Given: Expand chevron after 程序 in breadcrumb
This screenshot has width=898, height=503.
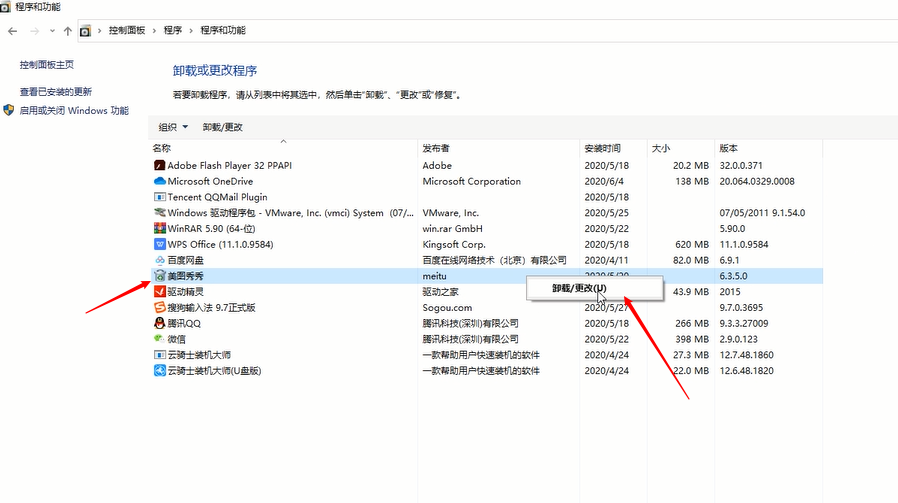Looking at the screenshot, I should coord(191,31).
